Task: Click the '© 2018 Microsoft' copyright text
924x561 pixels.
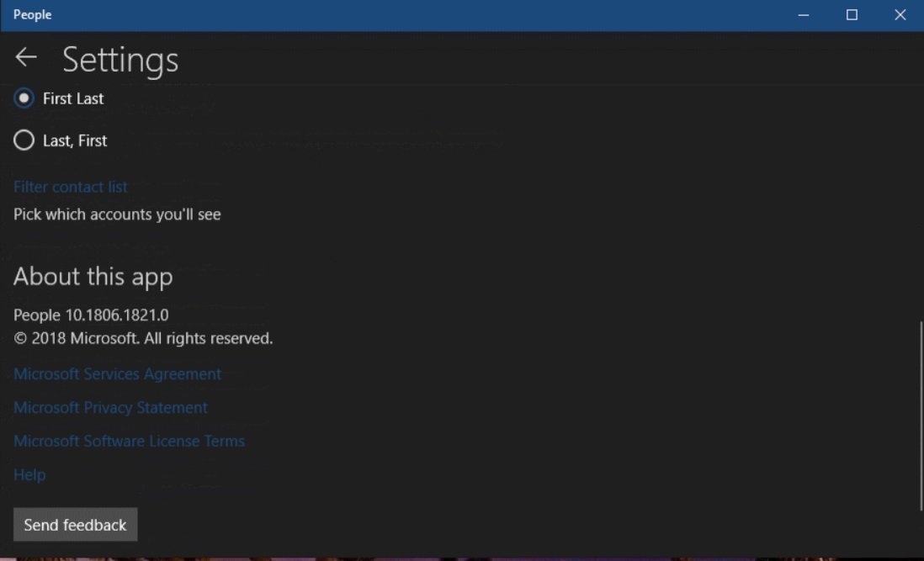Action: tap(143, 338)
